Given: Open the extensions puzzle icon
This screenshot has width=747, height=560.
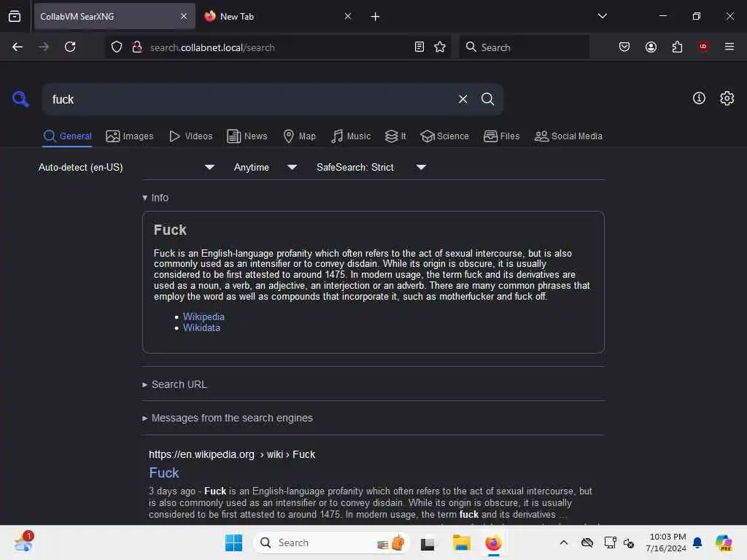Looking at the screenshot, I should [x=677, y=47].
